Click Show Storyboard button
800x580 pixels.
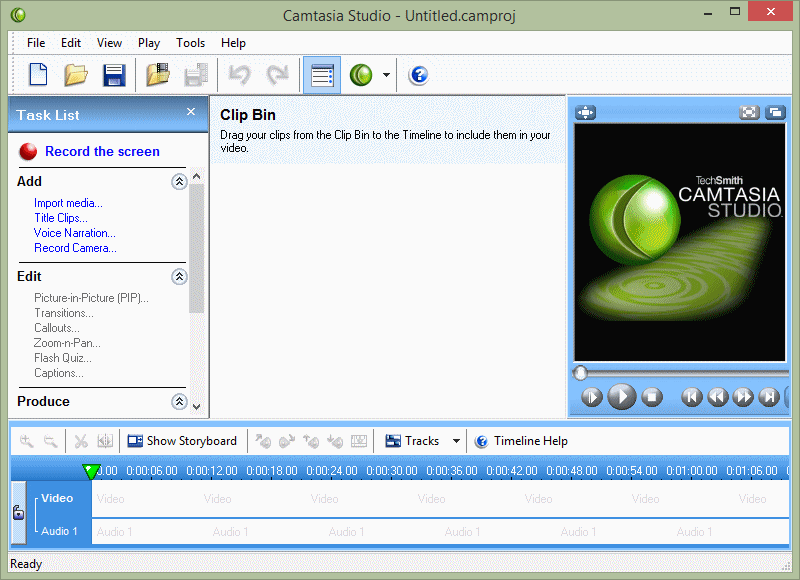click(x=182, y=441)
